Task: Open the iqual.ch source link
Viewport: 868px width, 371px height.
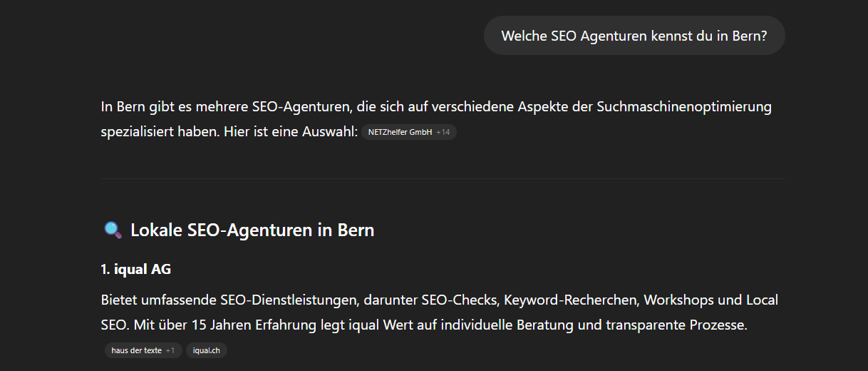Action: click(x=206, y=350)
